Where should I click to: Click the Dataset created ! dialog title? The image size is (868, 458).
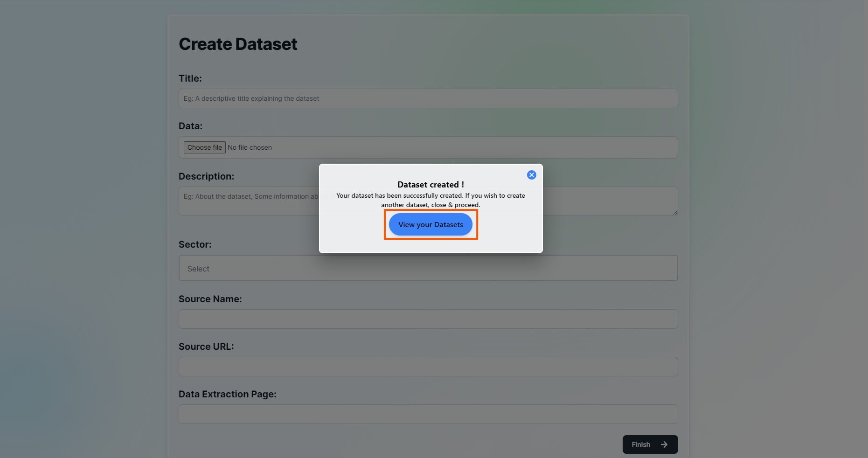click(x=431, y=185)
